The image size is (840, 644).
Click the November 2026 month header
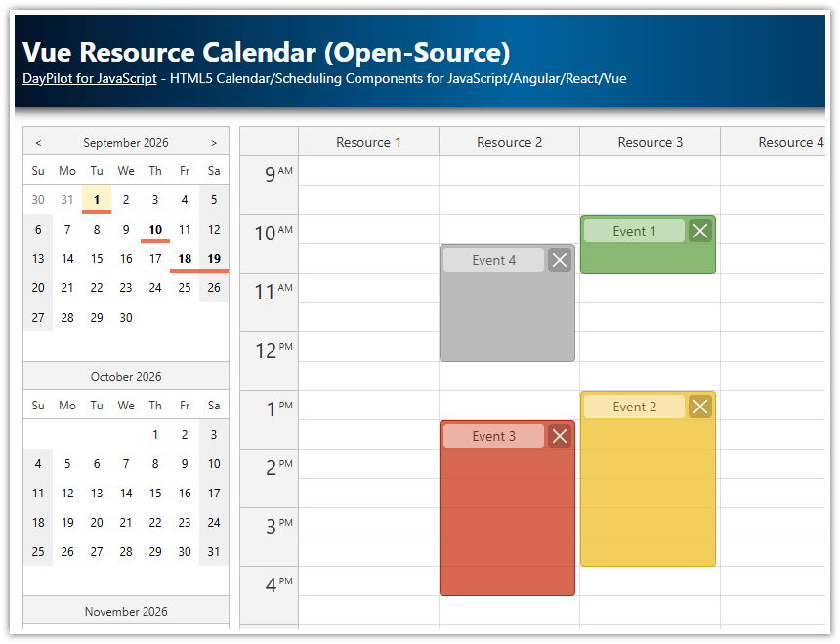point(125,611)
